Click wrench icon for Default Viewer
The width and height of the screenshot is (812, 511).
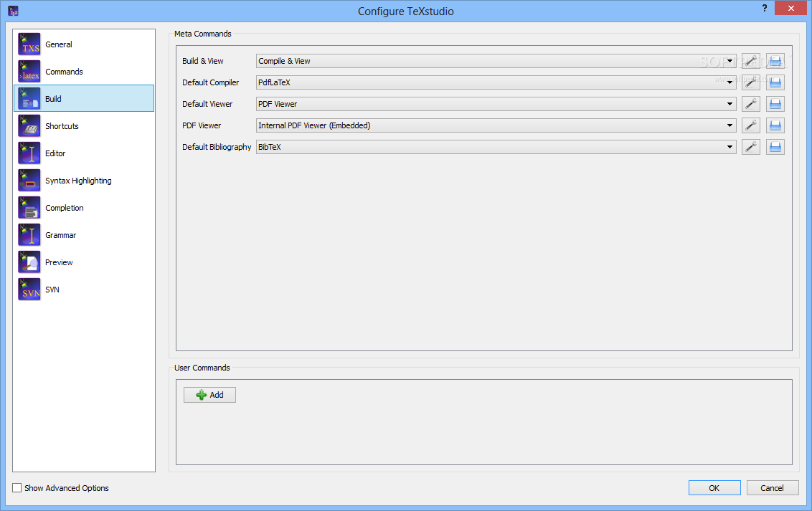pos(751,104)
